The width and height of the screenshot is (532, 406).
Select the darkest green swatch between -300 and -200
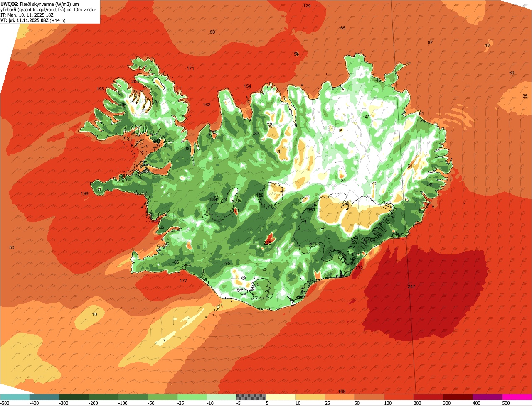(74, 397)
